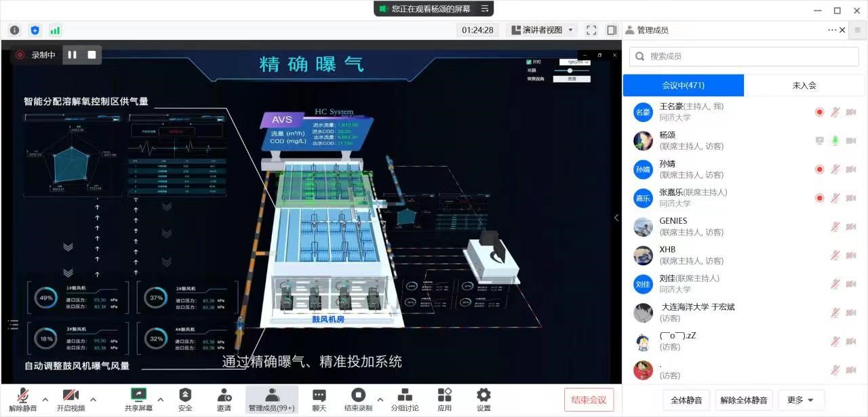868x417 pixels.
Task: Click the 邀请 invite icon
Action: pos(224,395)
